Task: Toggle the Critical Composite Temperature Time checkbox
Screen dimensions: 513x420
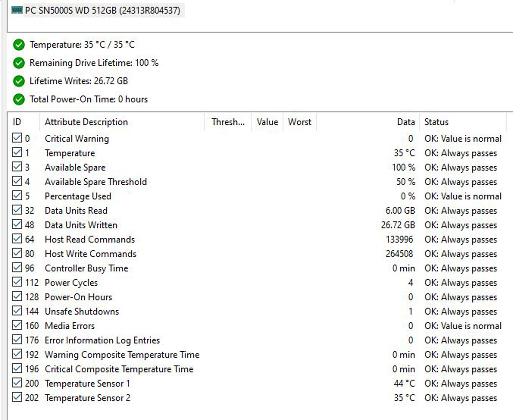Action: tap(17, 369)
